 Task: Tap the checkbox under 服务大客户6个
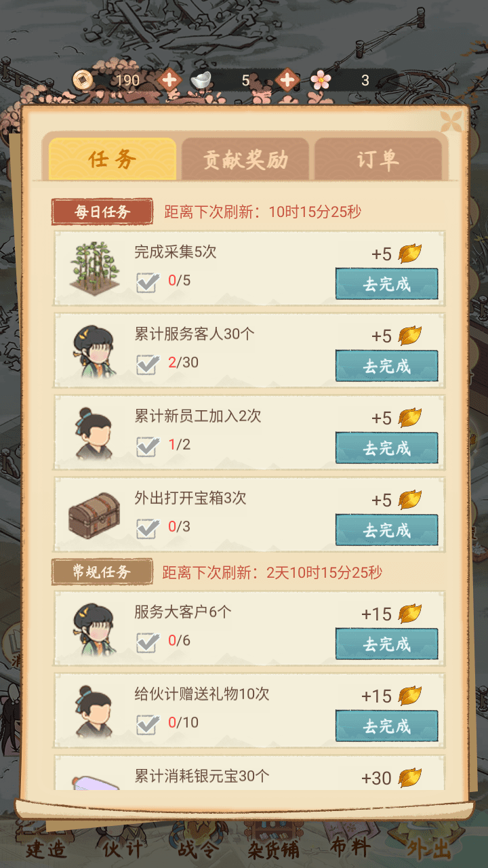(x=147, y=642)
